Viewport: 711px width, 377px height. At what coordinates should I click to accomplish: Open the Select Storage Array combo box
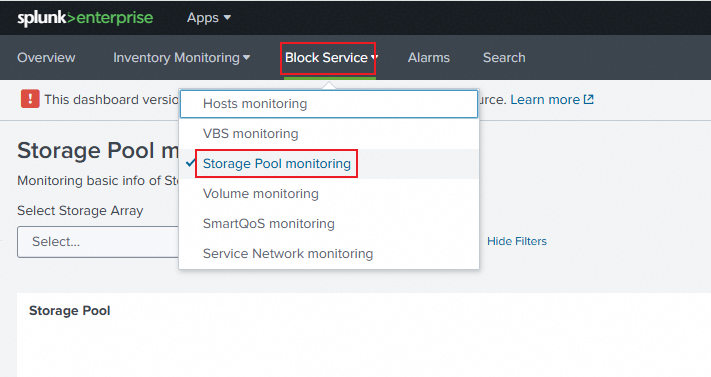coord(98,242)
